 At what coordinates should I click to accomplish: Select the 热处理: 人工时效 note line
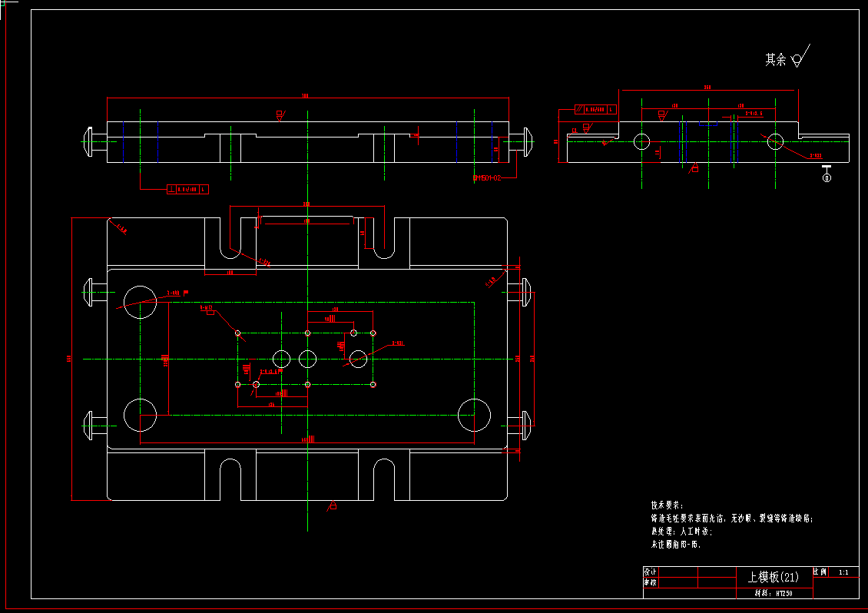tap(682, 531)
